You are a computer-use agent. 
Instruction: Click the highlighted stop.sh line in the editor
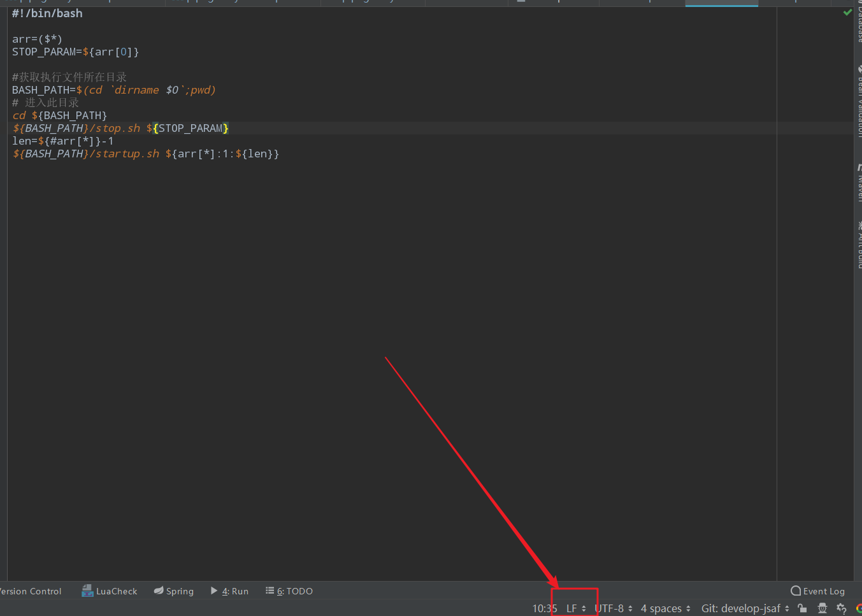[x=115, y=127]
